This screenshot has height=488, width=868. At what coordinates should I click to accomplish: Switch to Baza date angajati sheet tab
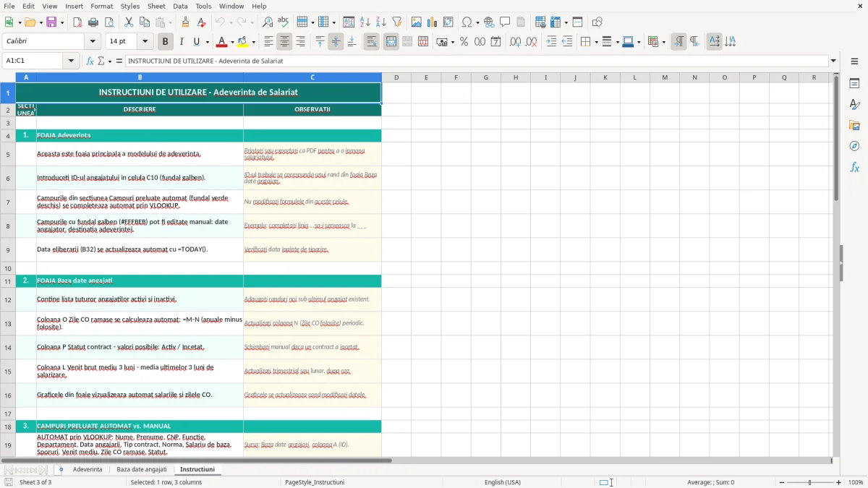pyautogui.click(x=142, y=469)
